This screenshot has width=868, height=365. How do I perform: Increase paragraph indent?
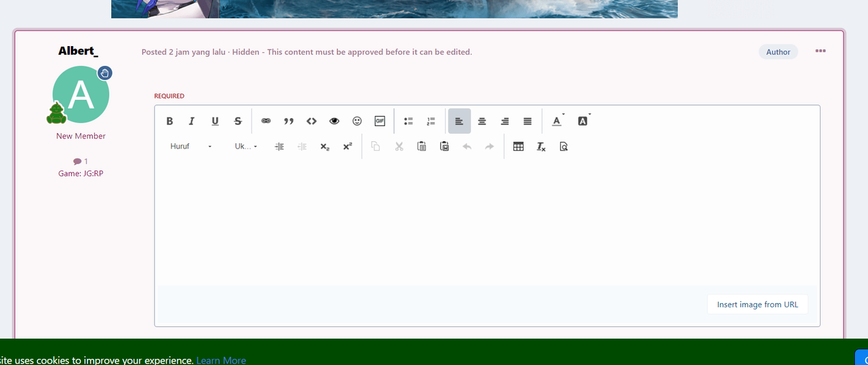[x=279, y=147]
